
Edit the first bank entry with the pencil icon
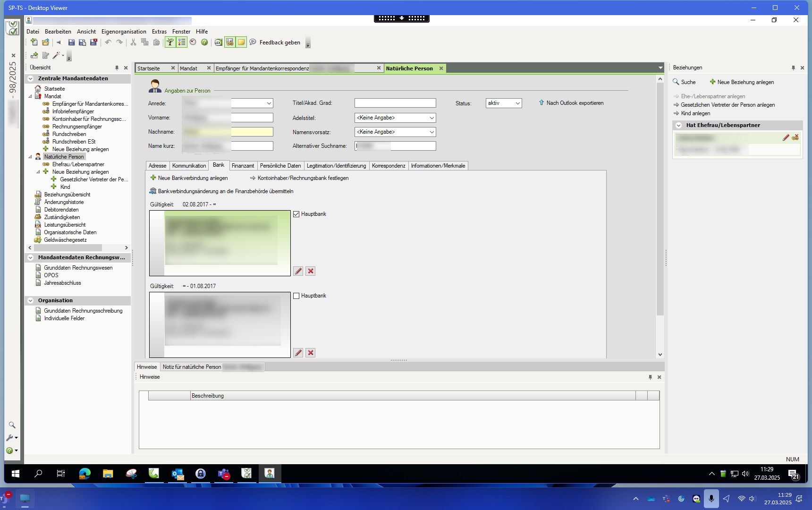pyautogui.click(x=298, y=271)
